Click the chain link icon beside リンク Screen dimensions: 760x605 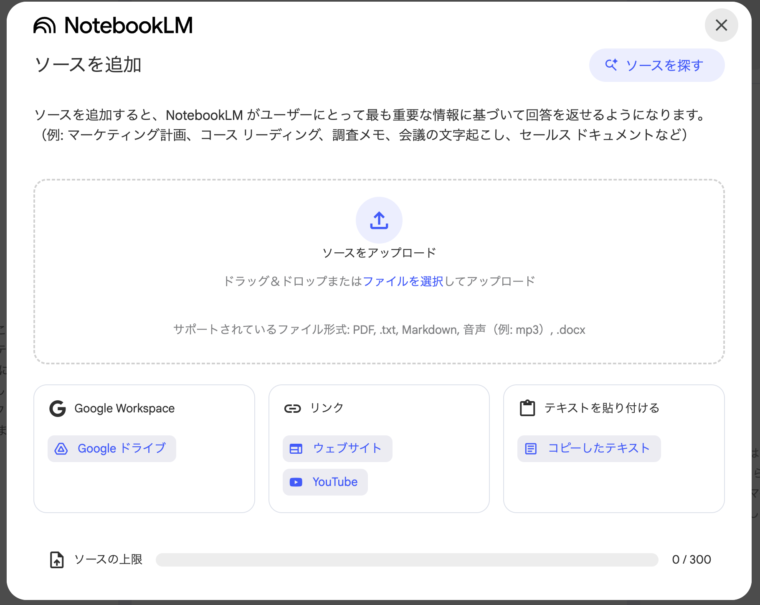[x=292, y=408]
